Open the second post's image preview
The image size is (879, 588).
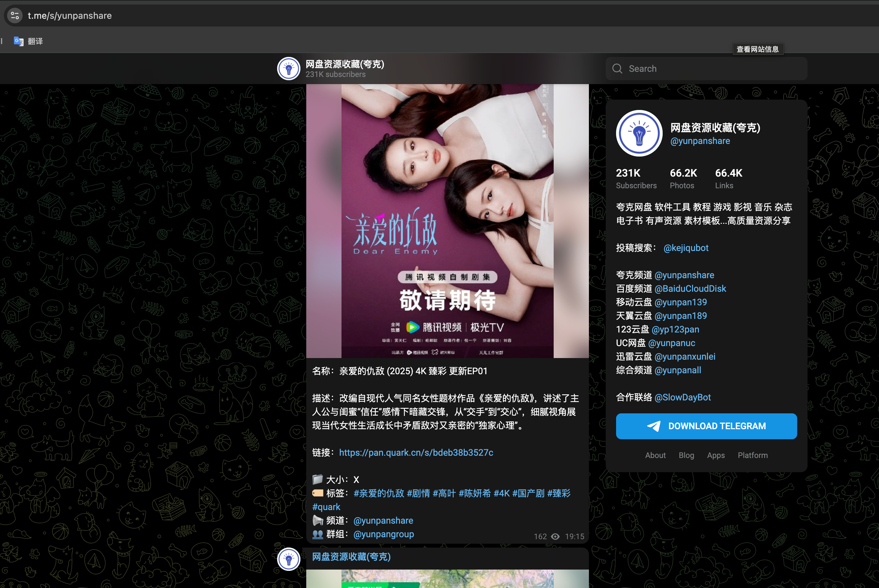tap(447, 579)
